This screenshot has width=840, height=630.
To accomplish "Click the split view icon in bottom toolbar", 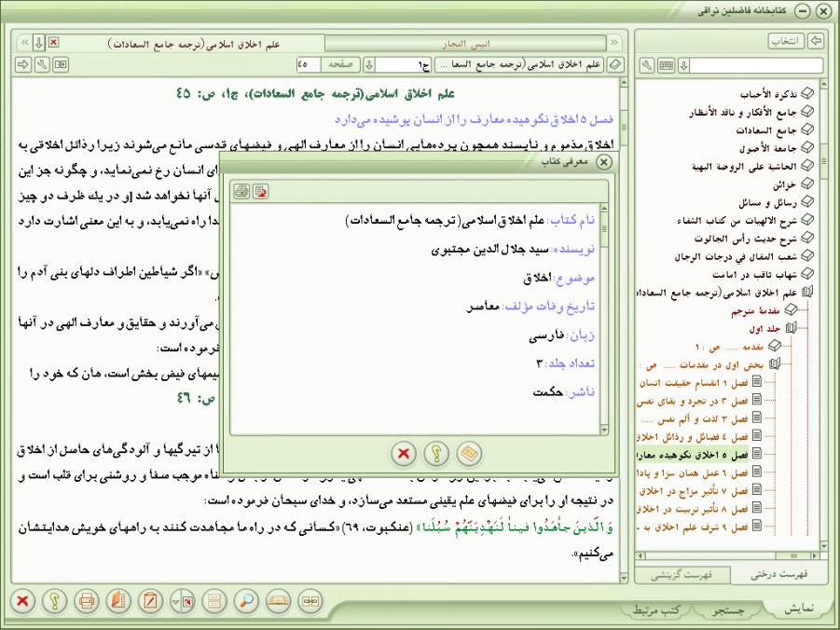I will pyautogui.click(x=310, y=600).
